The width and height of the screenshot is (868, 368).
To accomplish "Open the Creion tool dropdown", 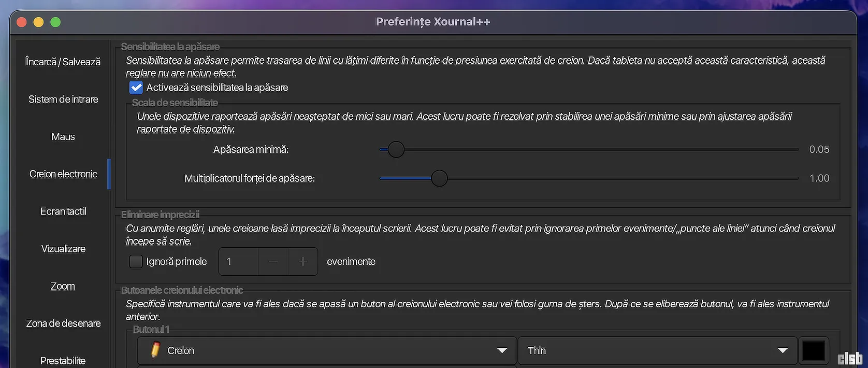I will point(326,350).
